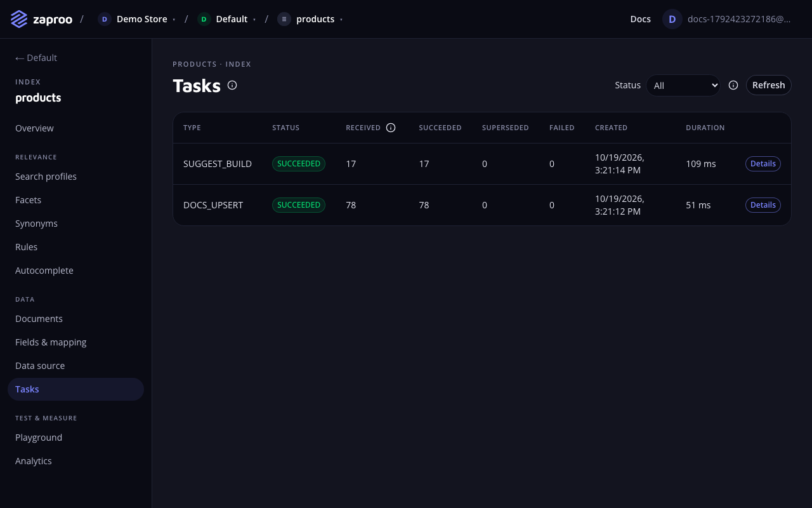Open info icon beside Tasks heading
812x508 pixels.
pyautogui.click(x=232, y=85)
